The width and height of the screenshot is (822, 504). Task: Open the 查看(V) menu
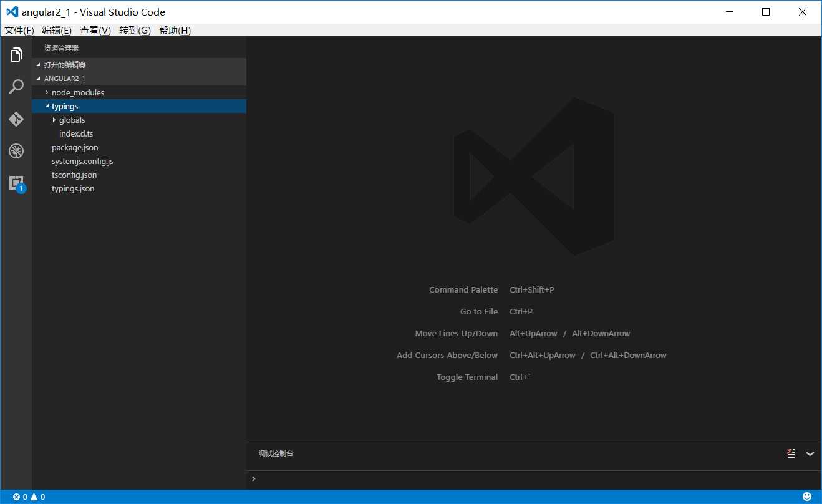coord(95,31)
